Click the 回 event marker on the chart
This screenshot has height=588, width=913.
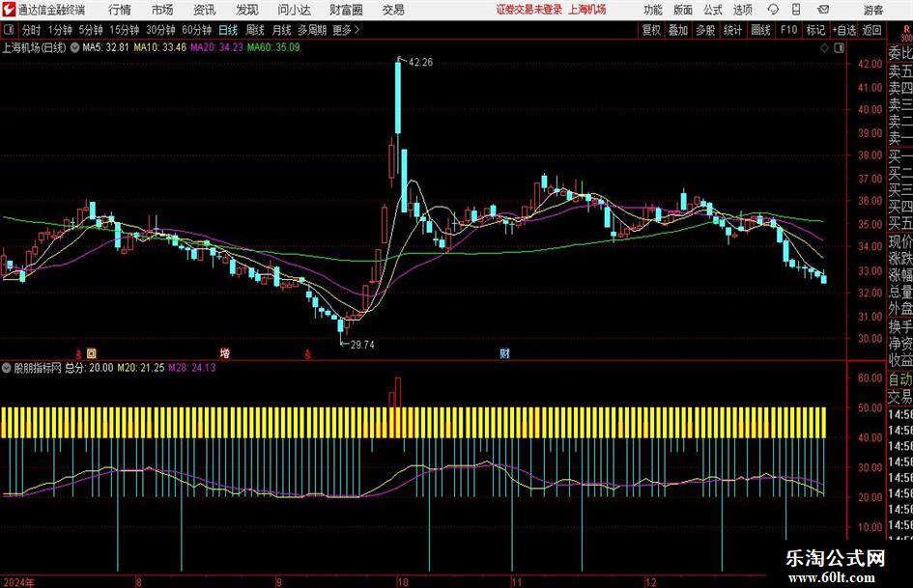tap(92, 352)
